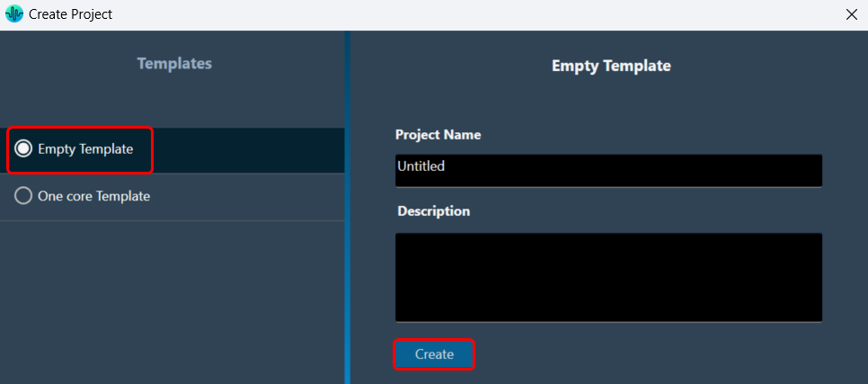Click the Create Project window title text
The width and height of the screenshot is (868, 384).
(x=70, y=14)
